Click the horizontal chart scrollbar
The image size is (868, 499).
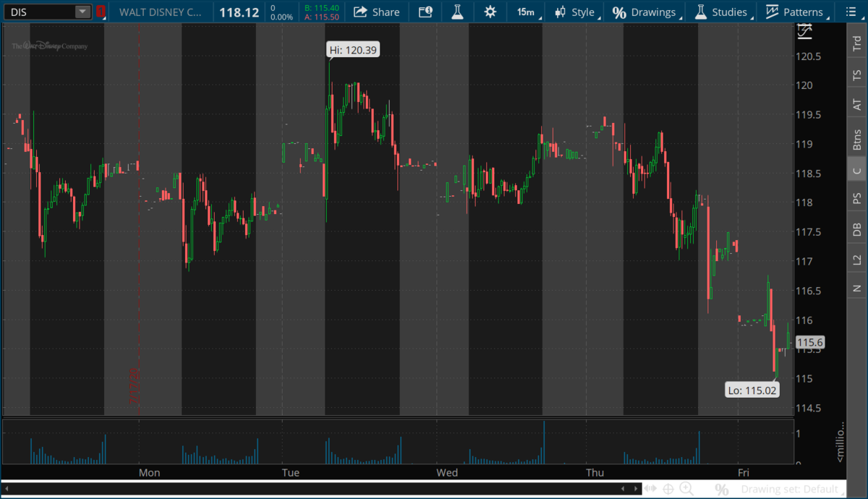tap(321, 489)
